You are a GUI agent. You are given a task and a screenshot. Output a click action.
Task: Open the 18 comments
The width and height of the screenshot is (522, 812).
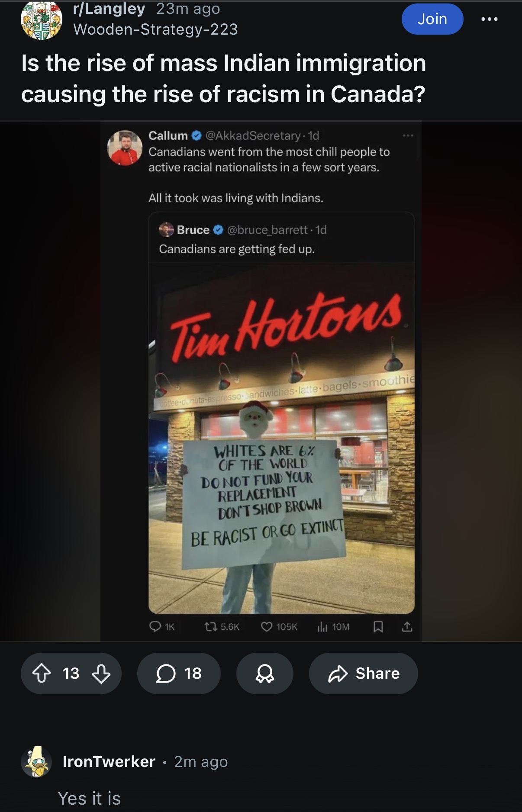(179, 673)
